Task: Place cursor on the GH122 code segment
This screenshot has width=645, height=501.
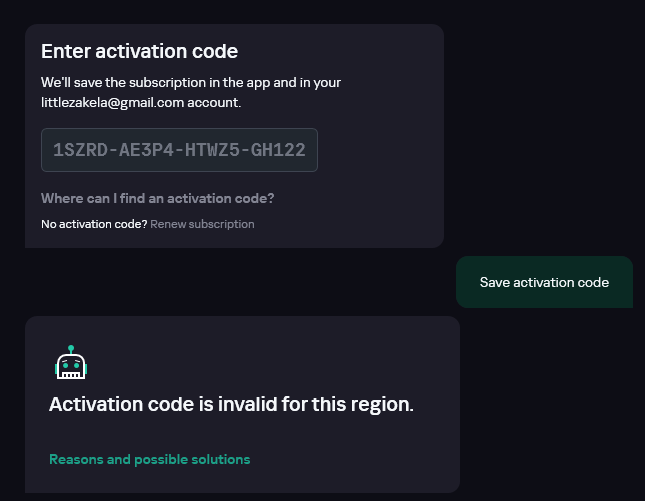Action: 278,150
